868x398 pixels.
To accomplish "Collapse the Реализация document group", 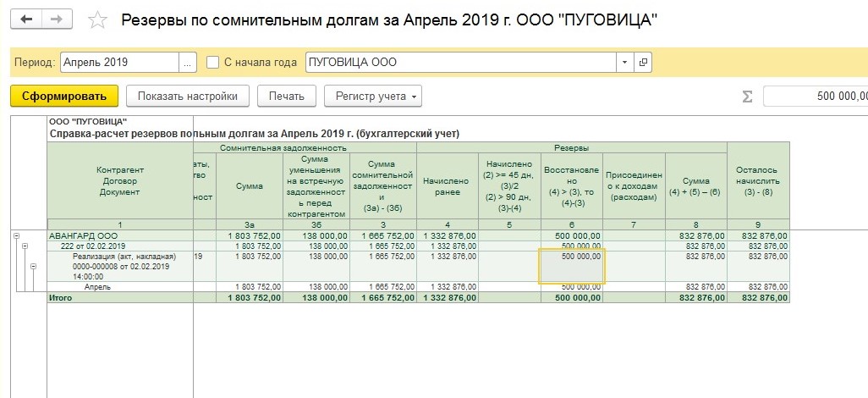I will tap(33, 266).
